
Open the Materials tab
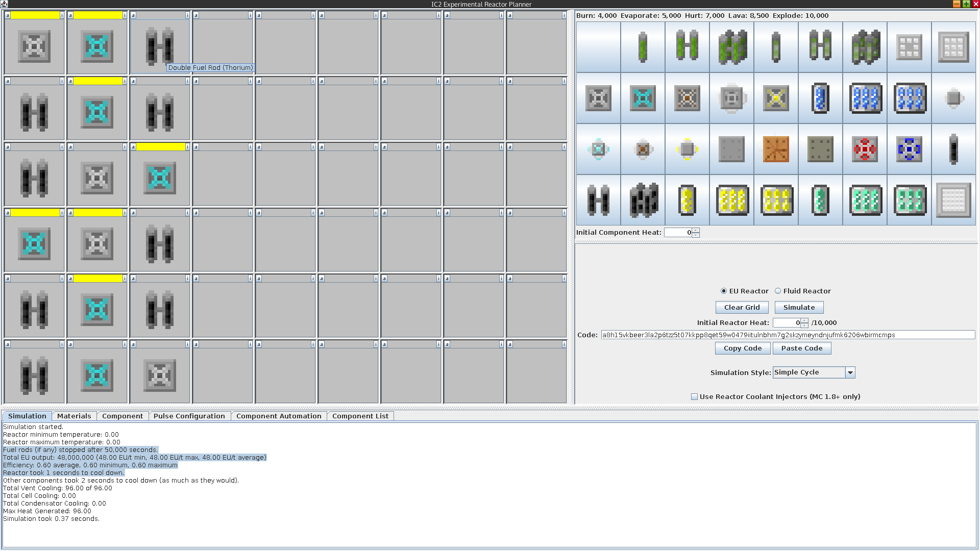tap(74, 416)
